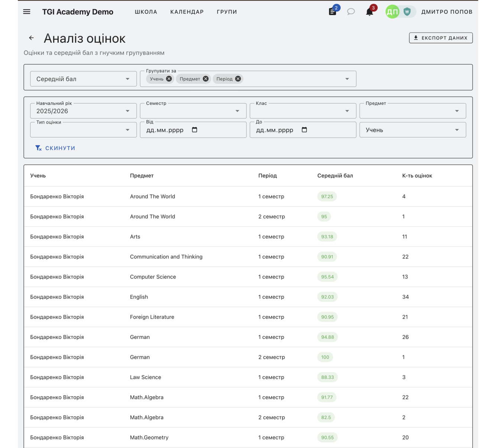Screen dimensions: 496x448
Task: Click the К-ть оцінок column header
Action: pos(417,176)
